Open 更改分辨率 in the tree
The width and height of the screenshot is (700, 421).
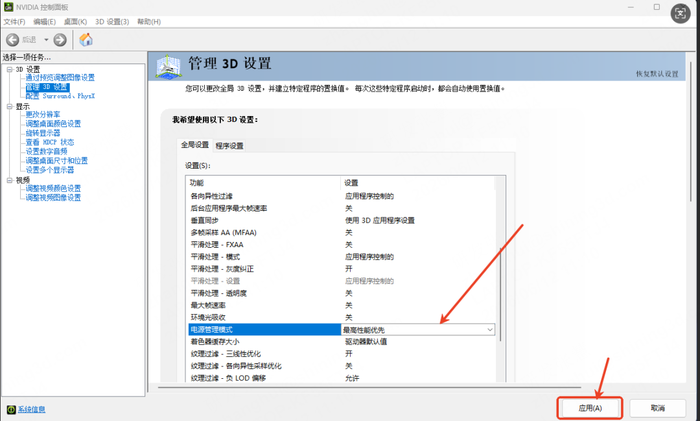(x=42, y=114)
